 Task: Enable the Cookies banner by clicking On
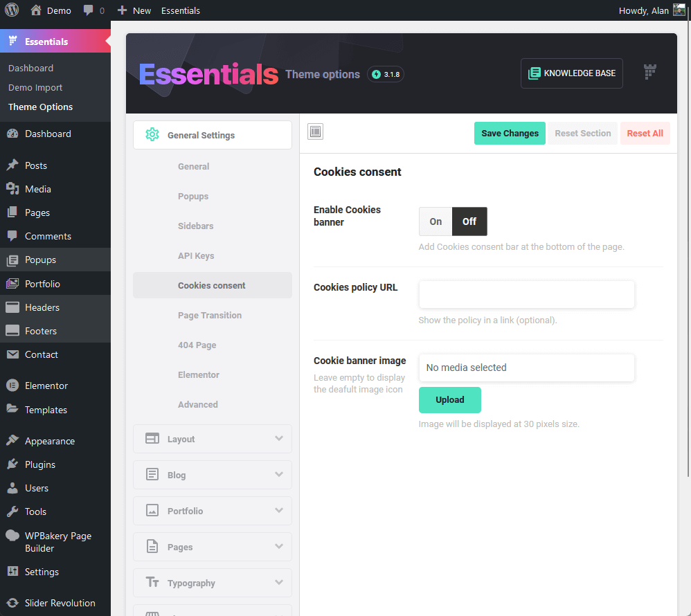tap(435, 221)
